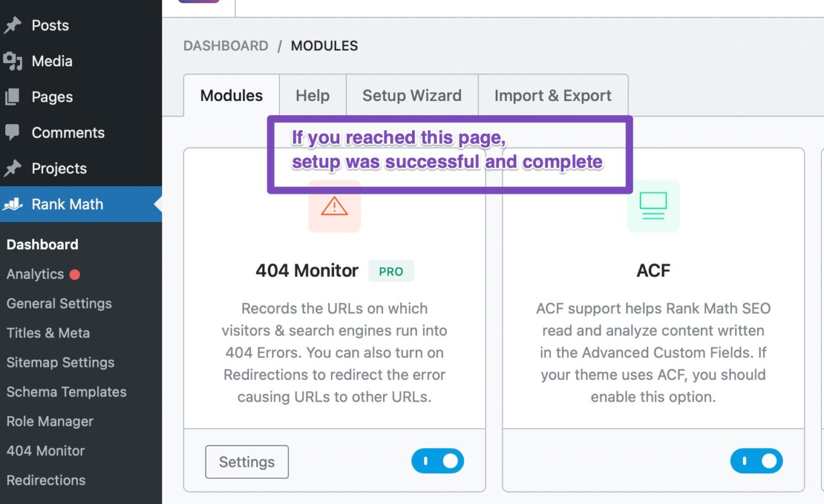Click the Pages document icon
824x504 pixels.
pos(13,97)
